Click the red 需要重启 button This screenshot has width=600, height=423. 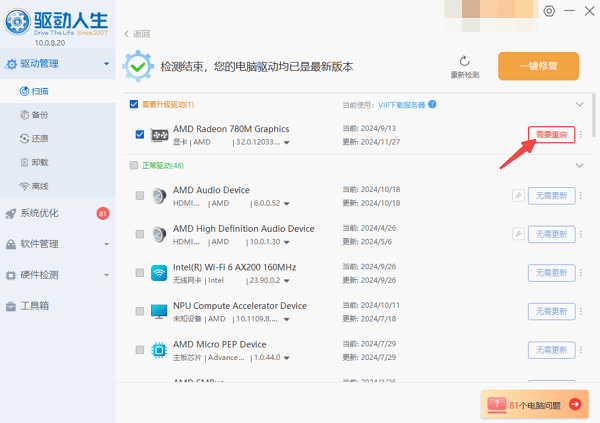pyautogui.click(x=551, y=134)
